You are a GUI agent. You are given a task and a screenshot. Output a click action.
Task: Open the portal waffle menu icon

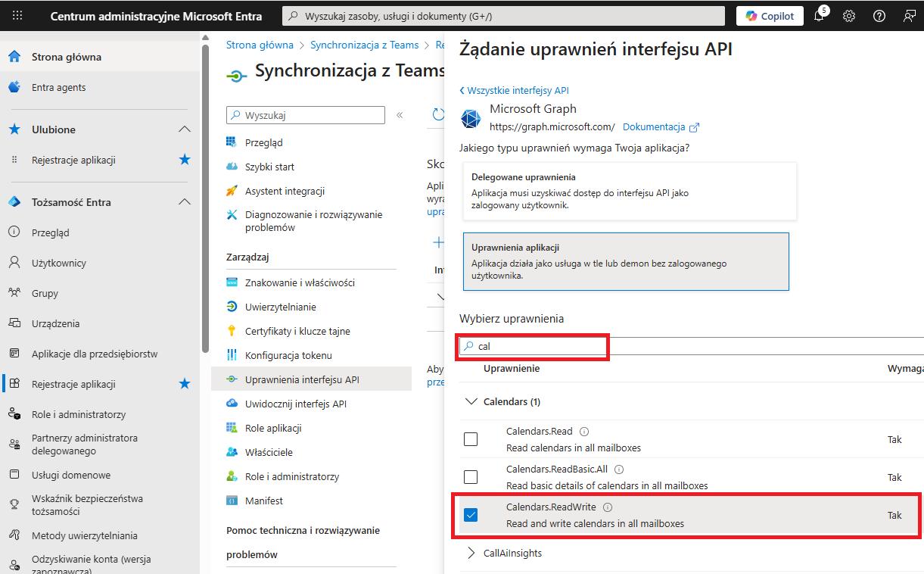pyautogui.click(x=17, y=15)
